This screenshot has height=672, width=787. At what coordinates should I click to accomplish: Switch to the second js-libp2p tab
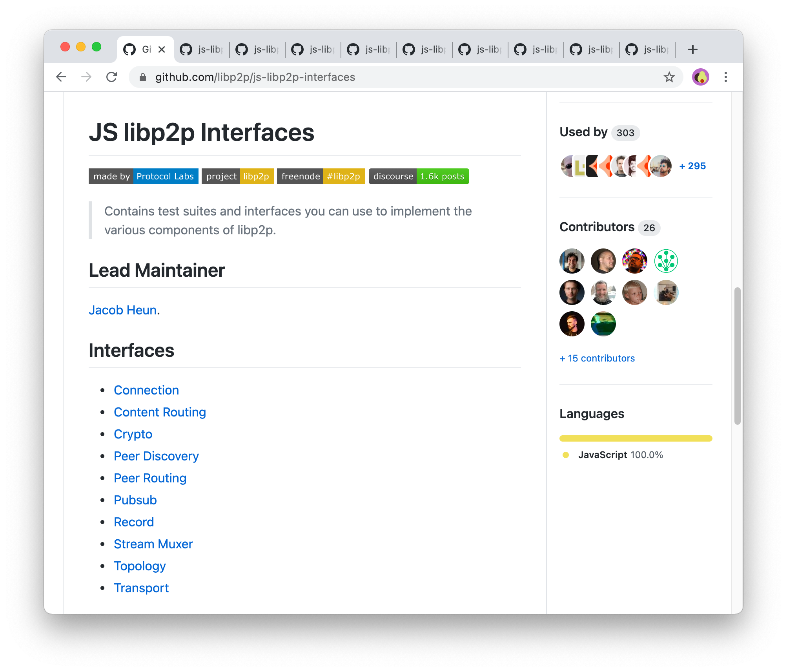257,49
